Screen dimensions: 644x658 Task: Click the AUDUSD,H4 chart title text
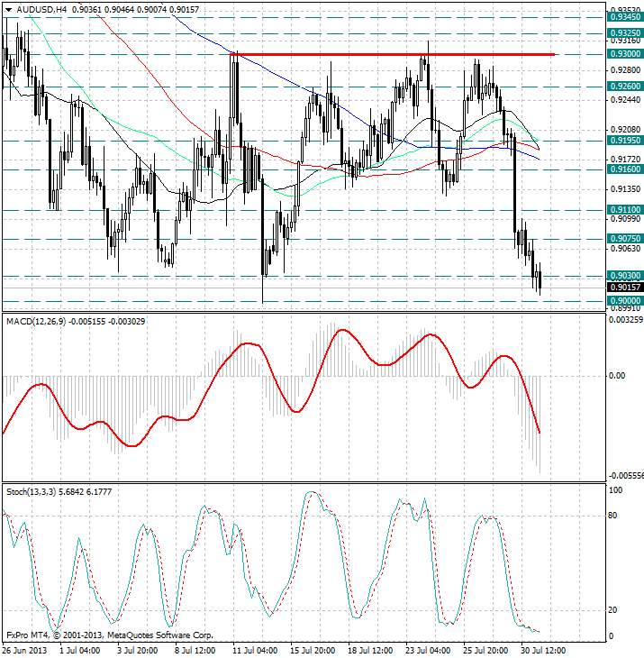point(41,9)
